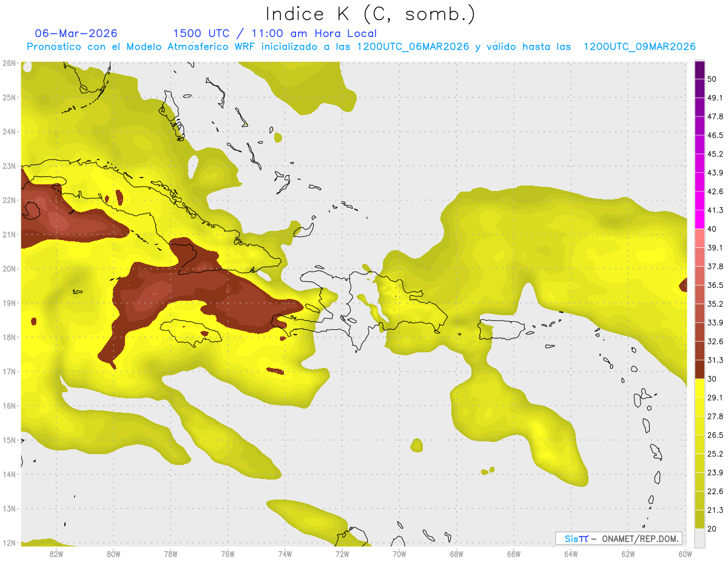This screenshot has height=562, width=728.
Task: Select the colorbar label '30'
Action: point(712,379)
